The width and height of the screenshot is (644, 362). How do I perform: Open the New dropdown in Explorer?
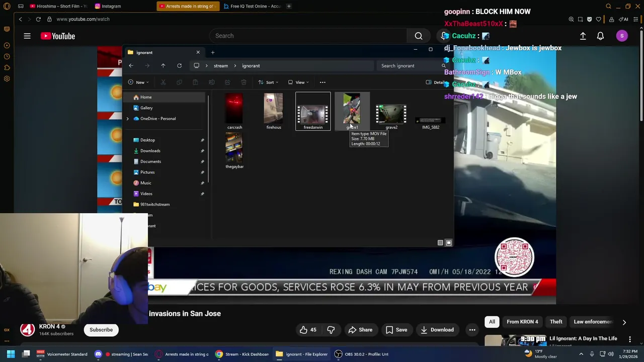pyautogui.click(x=138, y=82)
